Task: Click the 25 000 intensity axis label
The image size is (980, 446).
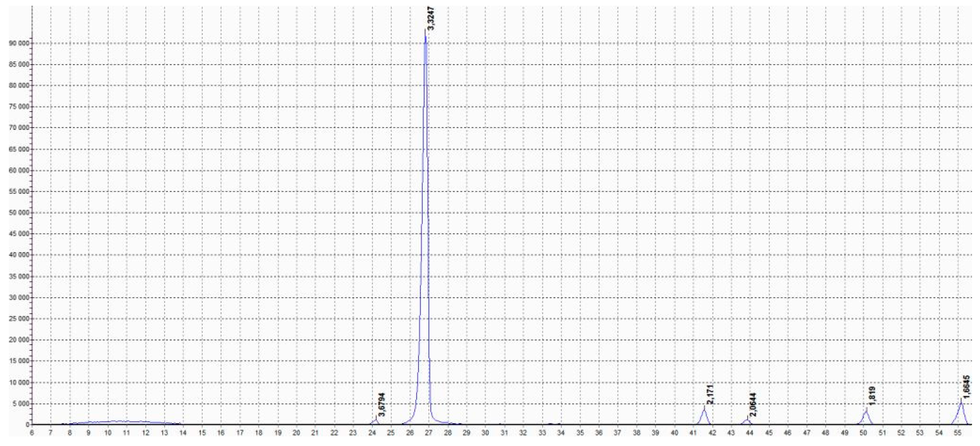Action: coord(19,319)
